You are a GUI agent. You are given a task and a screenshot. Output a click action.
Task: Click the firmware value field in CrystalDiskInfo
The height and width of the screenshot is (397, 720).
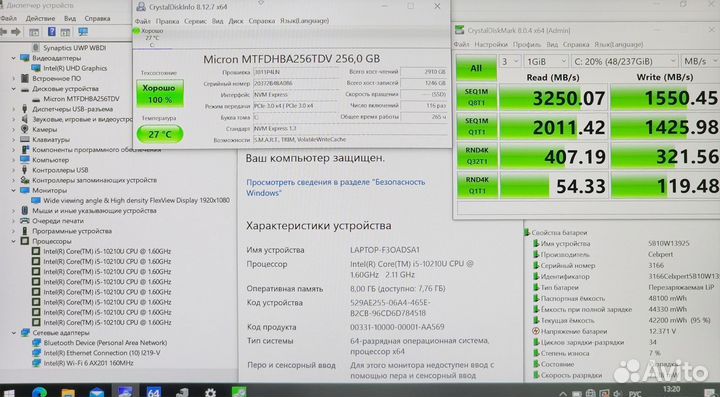(x=297, y=72)
